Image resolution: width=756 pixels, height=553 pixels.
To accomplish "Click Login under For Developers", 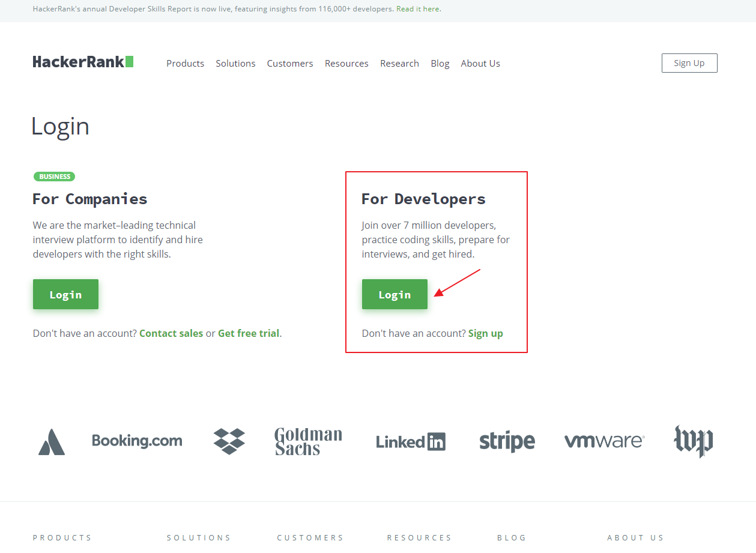I will point(395,294).
